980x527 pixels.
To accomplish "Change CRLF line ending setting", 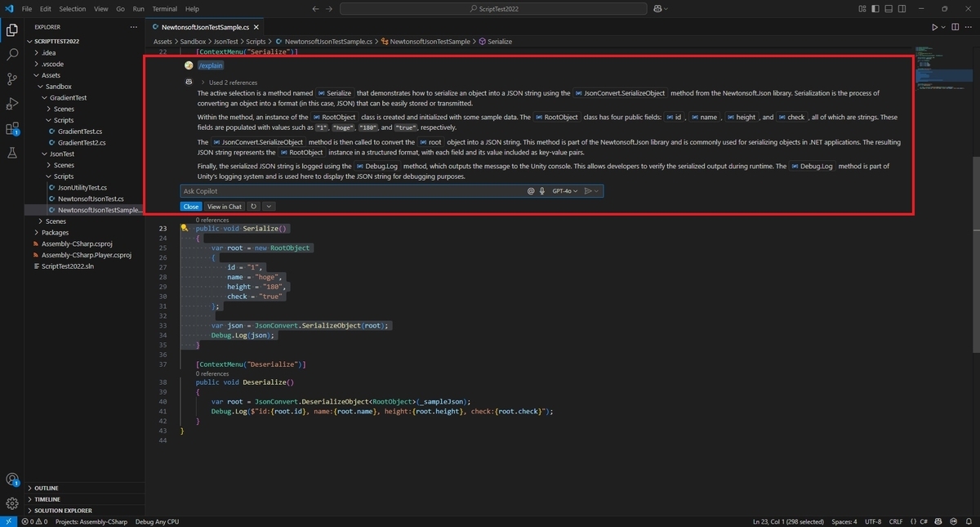I will point(896,521).
